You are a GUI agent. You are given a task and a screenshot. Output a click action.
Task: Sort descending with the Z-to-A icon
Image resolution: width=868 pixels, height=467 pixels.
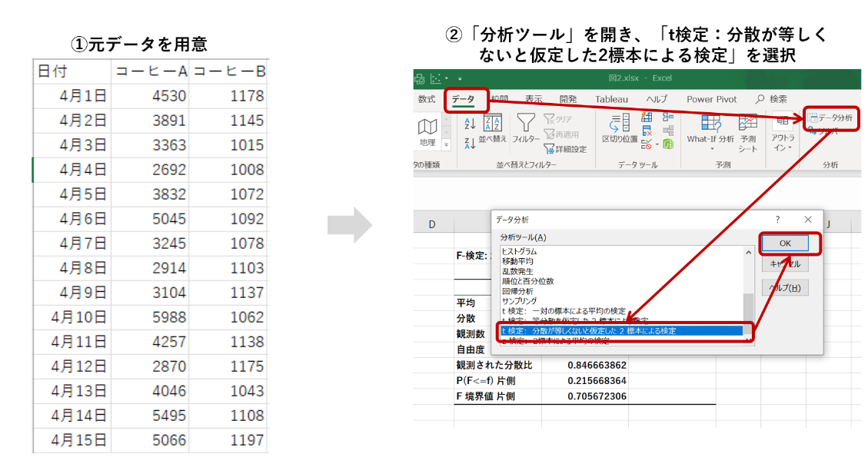pyautogui.click(x=470, y=144)
